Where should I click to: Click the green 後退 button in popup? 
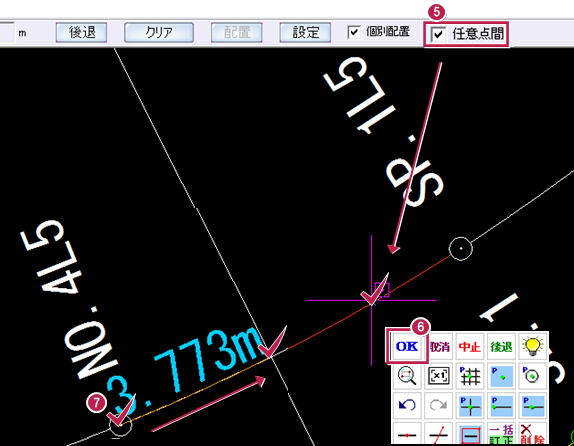point(501,346)
